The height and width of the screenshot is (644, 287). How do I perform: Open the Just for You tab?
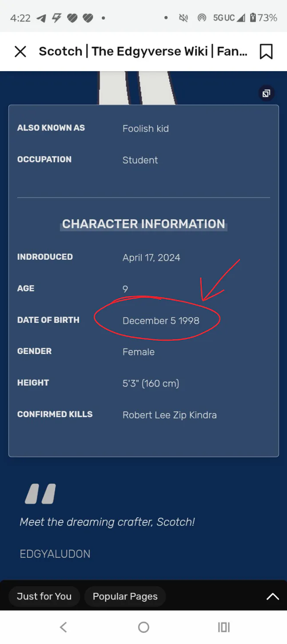point(44,596)
